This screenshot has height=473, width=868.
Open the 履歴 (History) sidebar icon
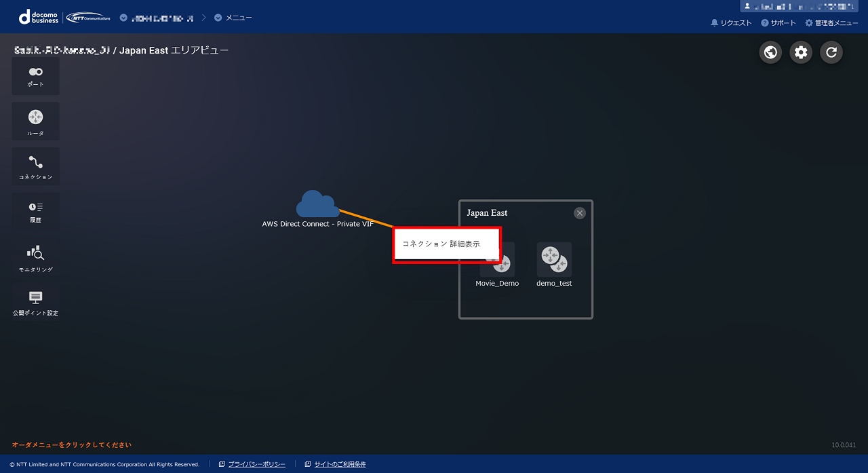pyautogui.click(x=35, y=211)
